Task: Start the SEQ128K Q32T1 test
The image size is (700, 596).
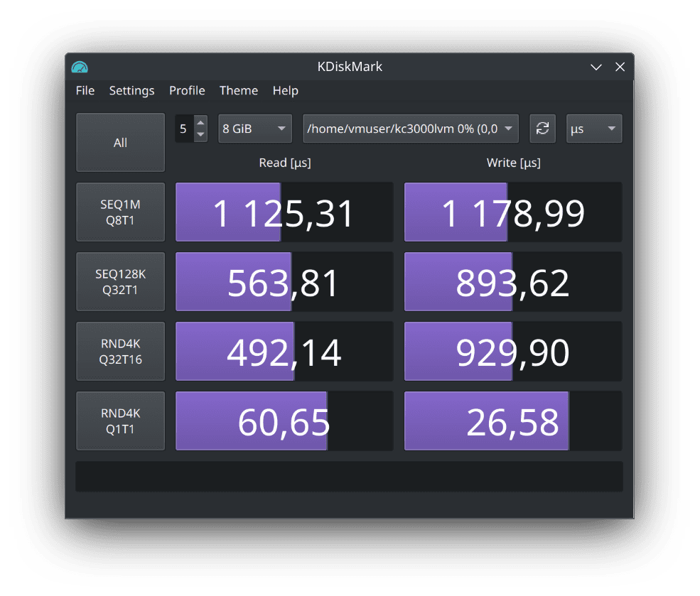Action: tap(121, 281)
